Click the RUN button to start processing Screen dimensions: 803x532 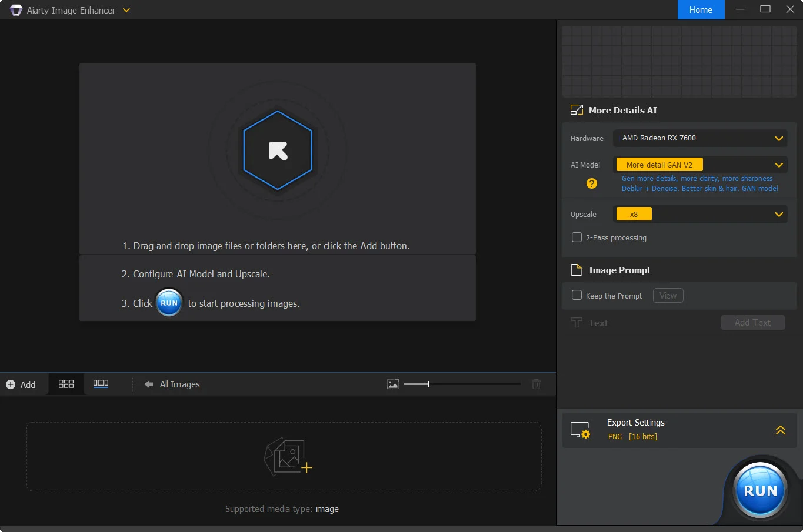coord(759,490)
